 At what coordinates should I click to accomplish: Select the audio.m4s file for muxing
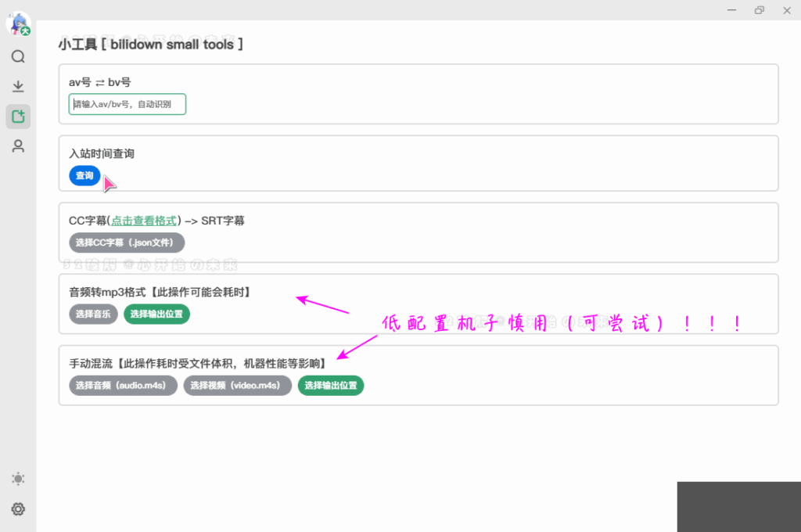pyautogui.click(x=123, y=385)
